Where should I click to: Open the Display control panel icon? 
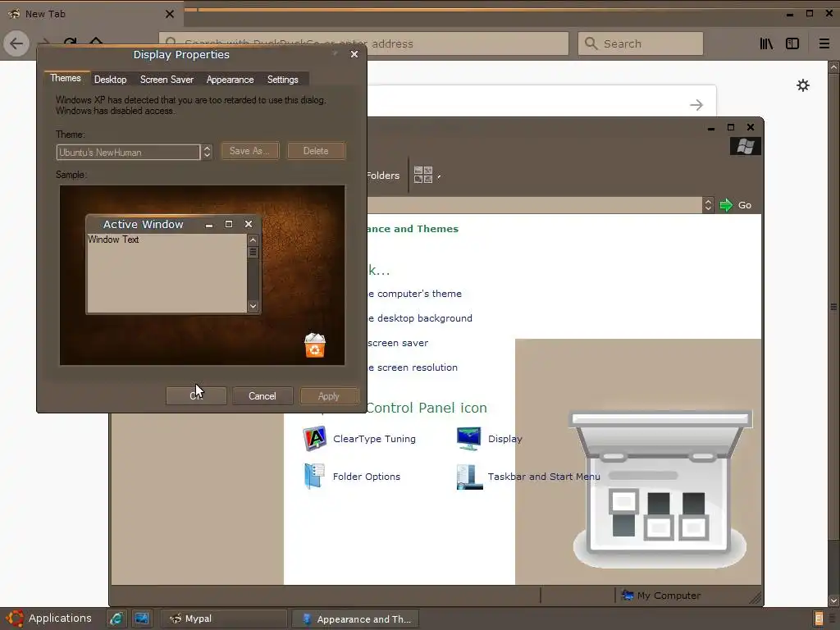(468, 438)
